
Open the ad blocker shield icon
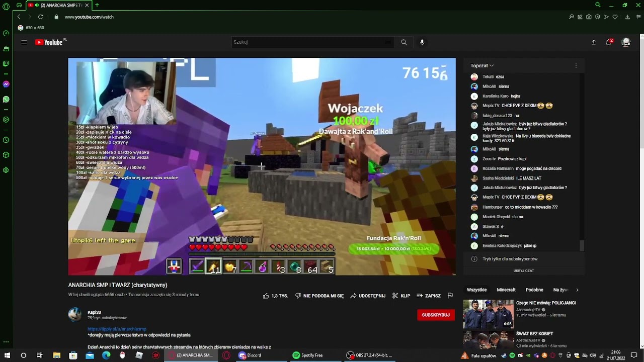(x=598, y=17)
